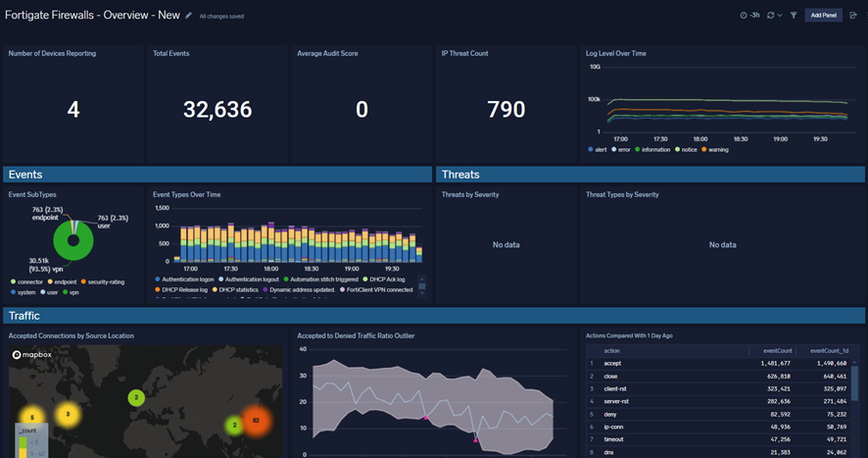Click the Fortigate Firewalls dashboard title
Image resolution: width=868 pixels, height=458 pixels.
click(x=92, y=16)
